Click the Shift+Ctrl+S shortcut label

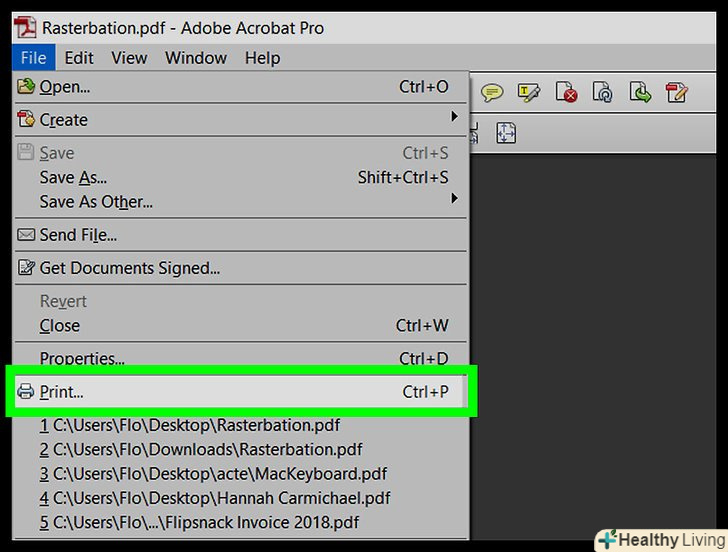403,177
